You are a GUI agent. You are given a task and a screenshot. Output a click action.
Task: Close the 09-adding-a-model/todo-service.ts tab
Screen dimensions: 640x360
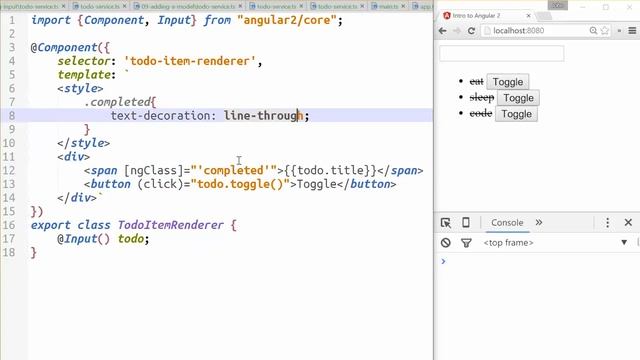(240, 6)
